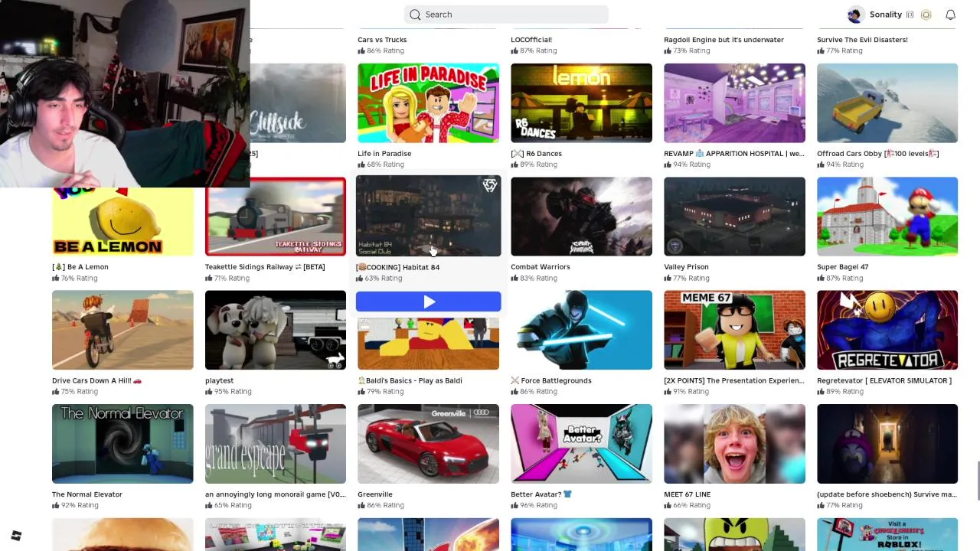Open the playtest dalmatian thumbnail
The height and width of the screenshot is (551, 980).
coord(276,330)
